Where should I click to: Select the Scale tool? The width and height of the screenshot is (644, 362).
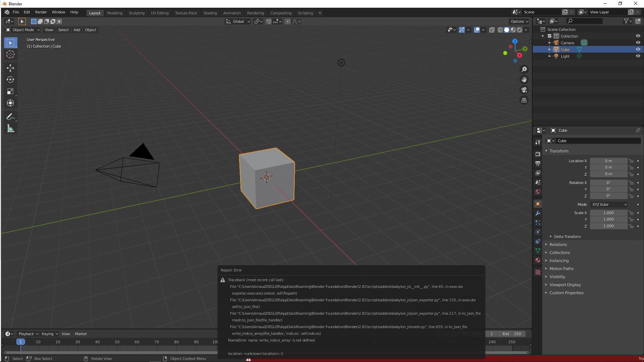[x=10, y=91]
